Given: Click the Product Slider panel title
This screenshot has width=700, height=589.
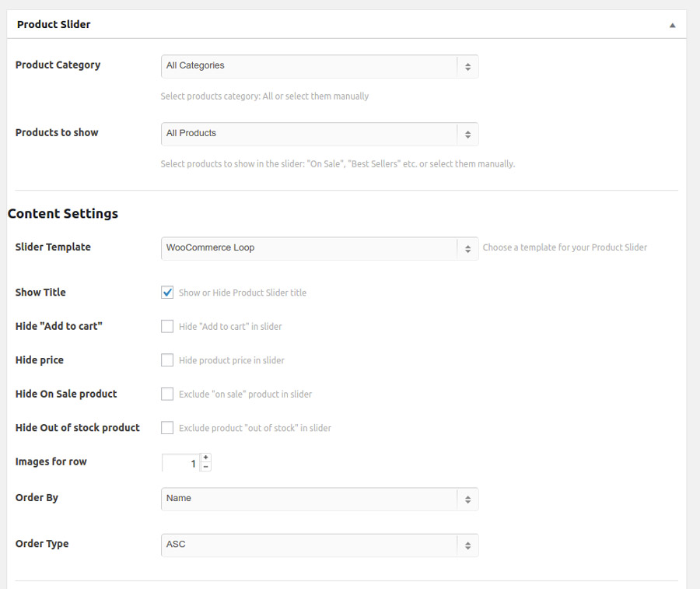Looking at the screenshot, I should (54, 25).
